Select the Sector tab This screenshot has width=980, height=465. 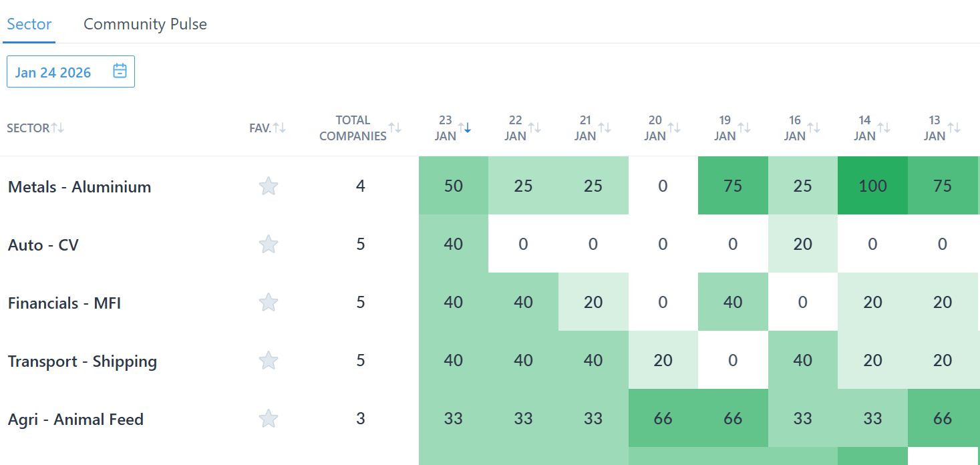pos(29,24)
